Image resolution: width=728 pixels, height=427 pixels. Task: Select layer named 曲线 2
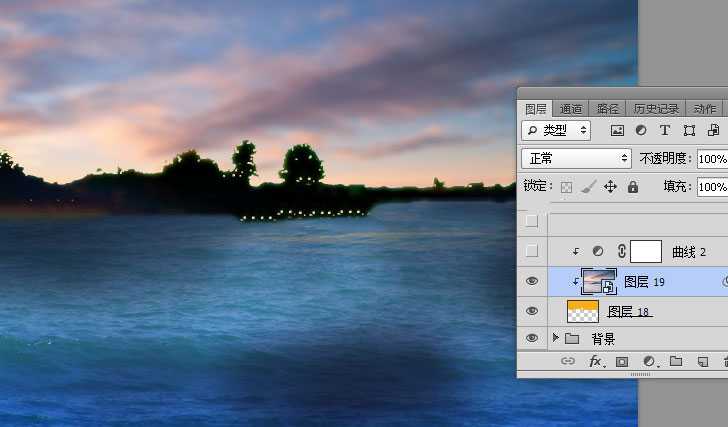pyautogui.click(x=689, y=252)
